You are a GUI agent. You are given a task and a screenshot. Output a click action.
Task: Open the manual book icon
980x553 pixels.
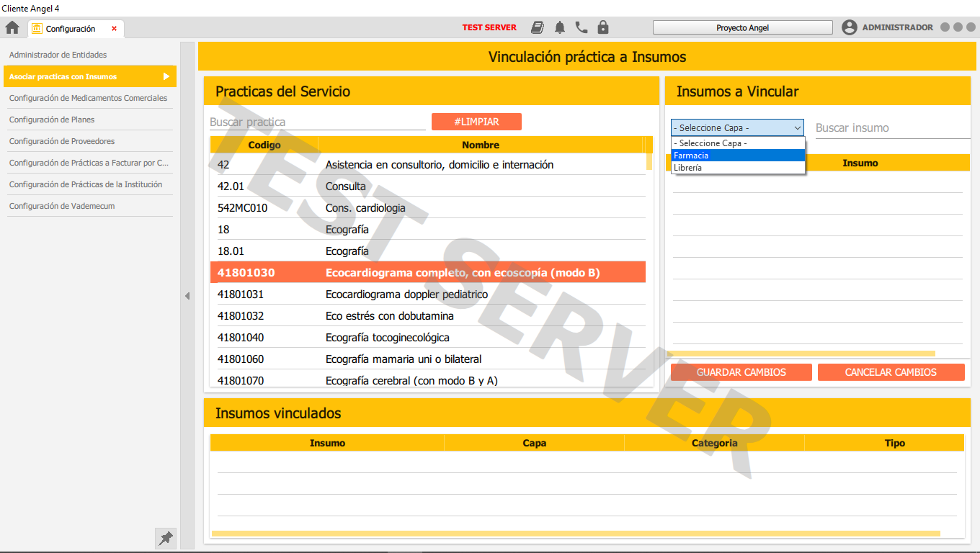click(x=538, y=27)
